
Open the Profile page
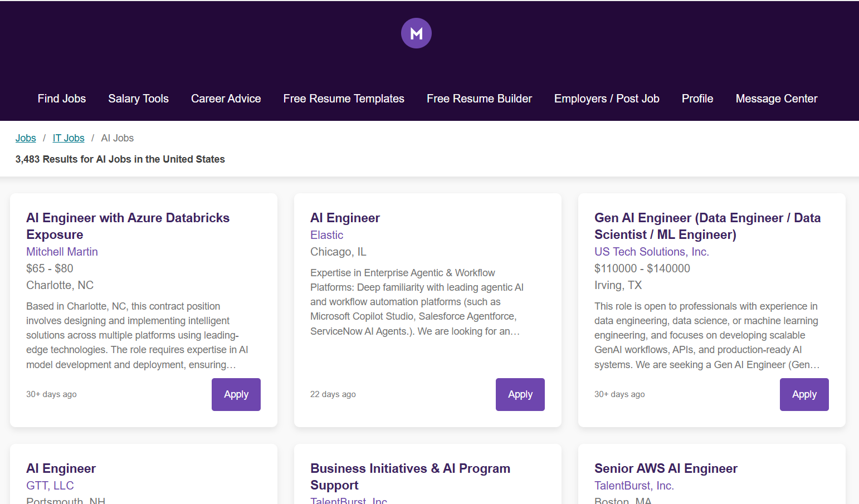point(697,99)
